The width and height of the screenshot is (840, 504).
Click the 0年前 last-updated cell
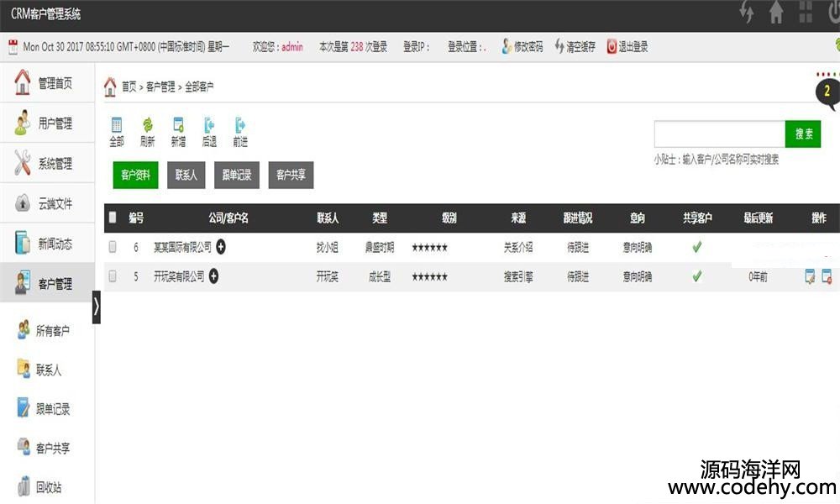758,276
